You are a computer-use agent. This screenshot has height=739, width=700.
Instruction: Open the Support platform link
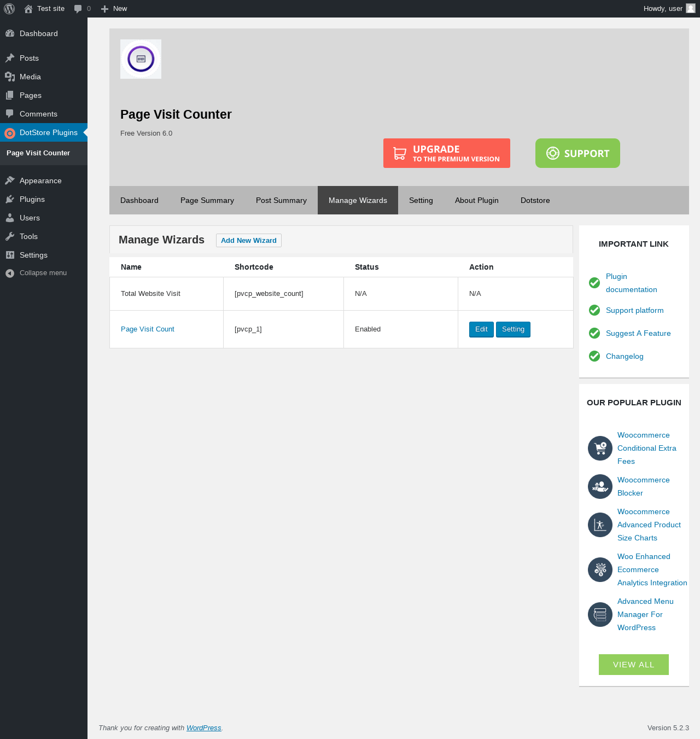635,310
